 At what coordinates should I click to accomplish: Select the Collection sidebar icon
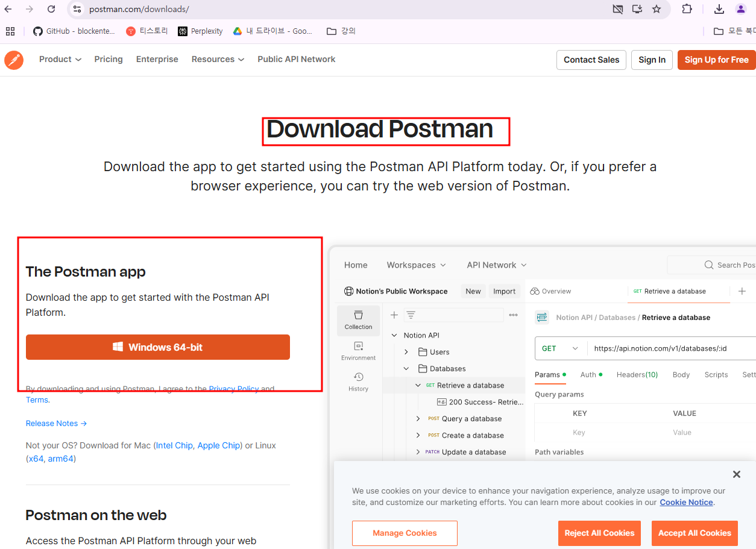click(359, 320)
